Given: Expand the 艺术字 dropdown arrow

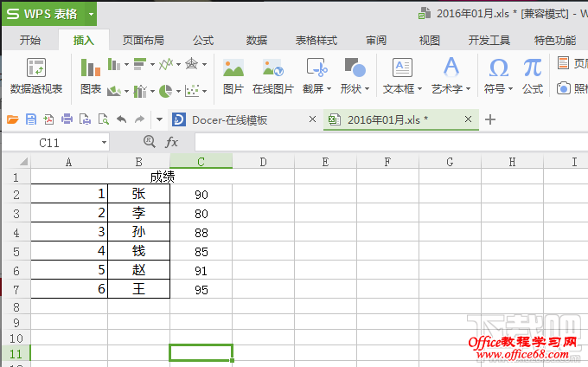Looking at the screenshot, I should click(x=468, y=89).
